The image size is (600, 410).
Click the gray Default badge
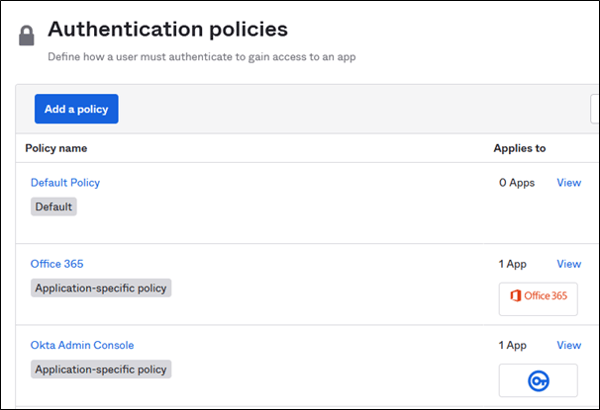click(54, 207)
